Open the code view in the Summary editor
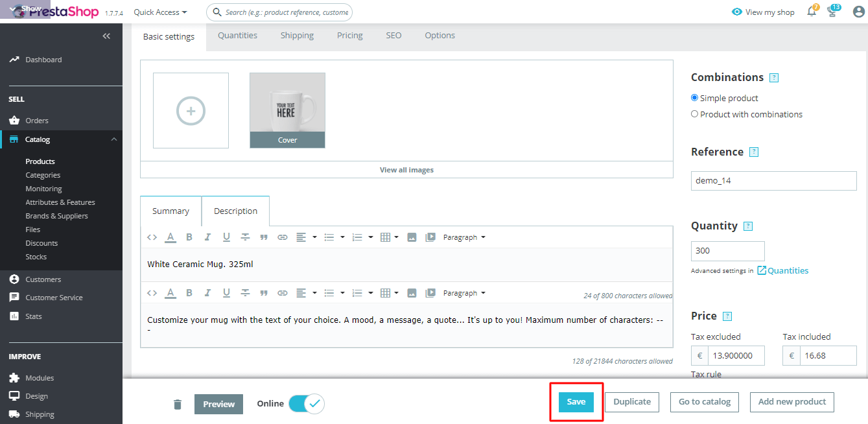Image resolution: width=868 pixels, height=424 pixels. 151,237
